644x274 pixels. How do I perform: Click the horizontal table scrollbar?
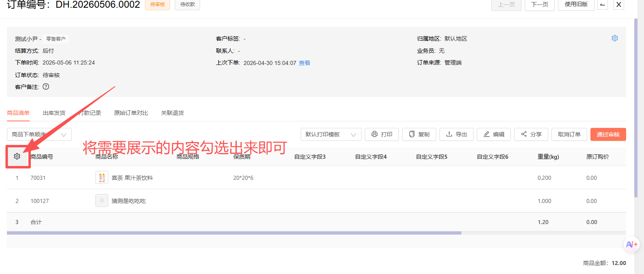point(234,233)
